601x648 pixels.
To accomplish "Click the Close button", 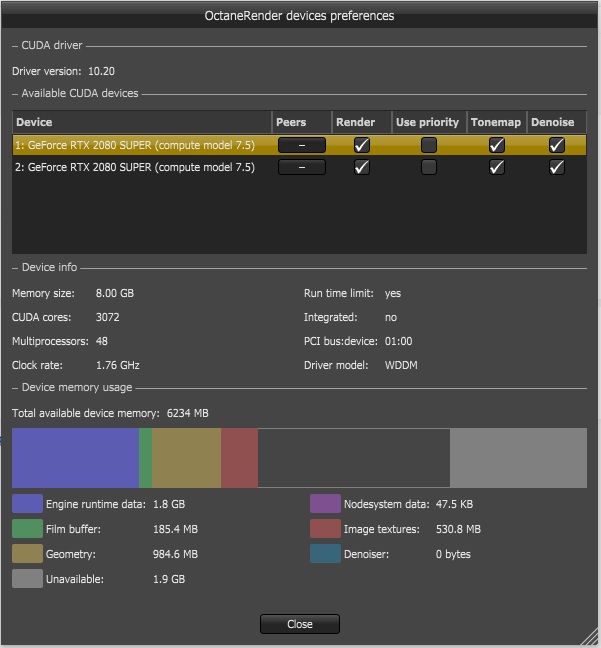I will click(300, 624).
